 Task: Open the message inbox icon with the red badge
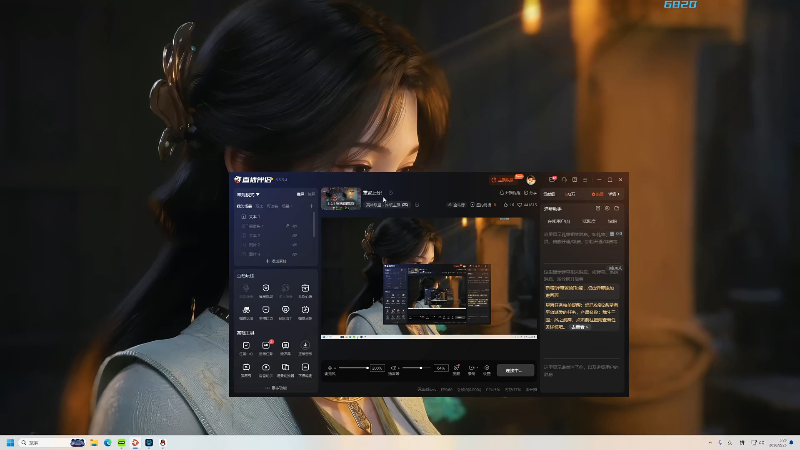pos(553,180)
